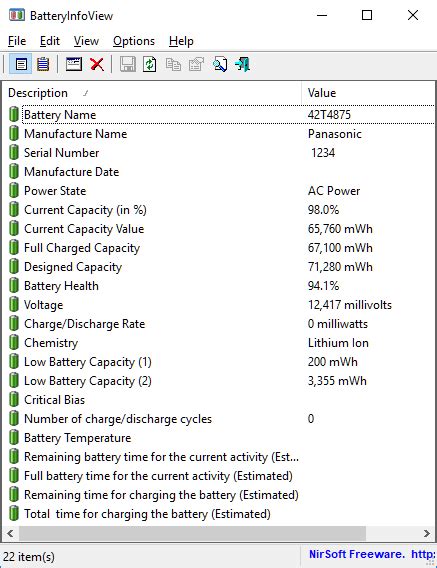Click the Properties toolbar icon
The height and width of the screenshot is (568, 437).
[x=196, y=64]
